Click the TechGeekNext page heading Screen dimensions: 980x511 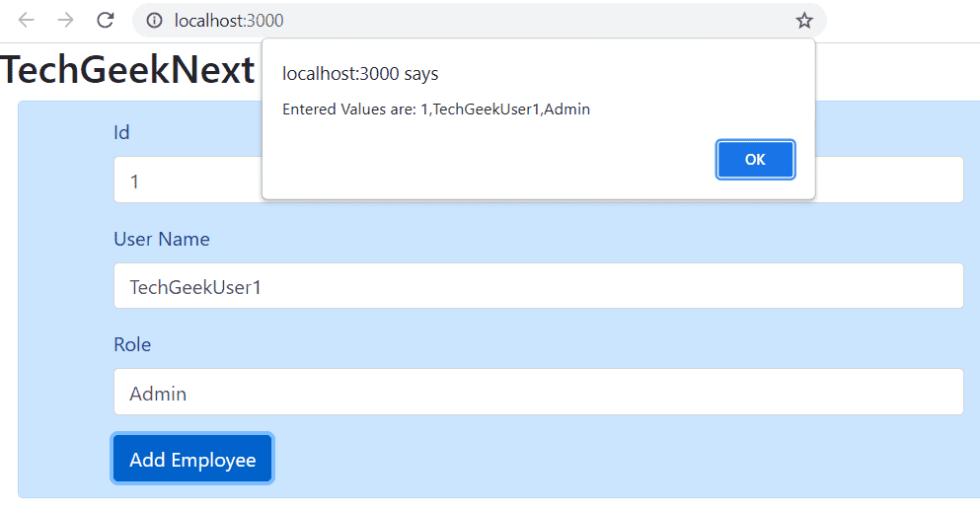coord(127,69)
